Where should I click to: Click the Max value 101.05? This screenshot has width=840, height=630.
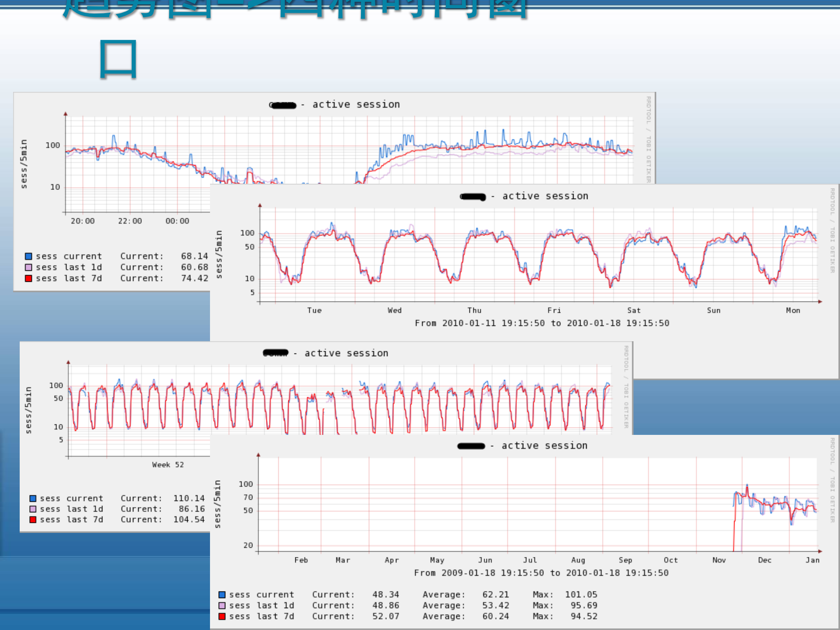tap(581, 595)
